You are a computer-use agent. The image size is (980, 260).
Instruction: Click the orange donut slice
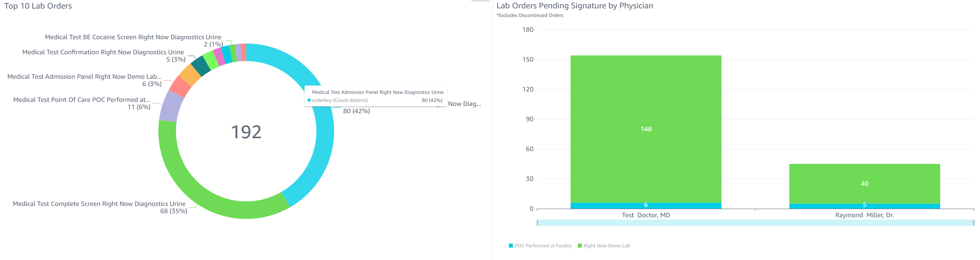tap(189, 75)
